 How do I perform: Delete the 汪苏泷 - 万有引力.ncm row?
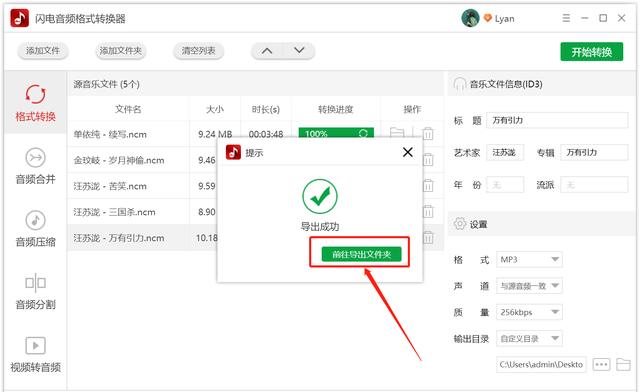(x=428, y=238)
